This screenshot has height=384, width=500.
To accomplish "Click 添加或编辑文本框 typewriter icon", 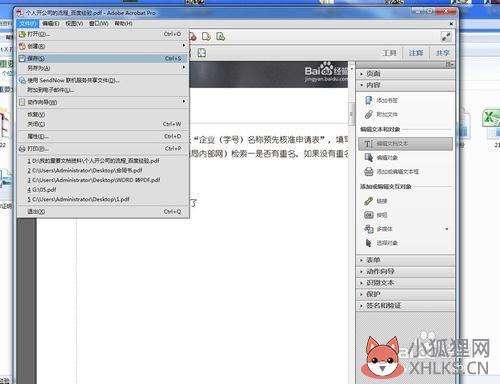I will (368, 172).
